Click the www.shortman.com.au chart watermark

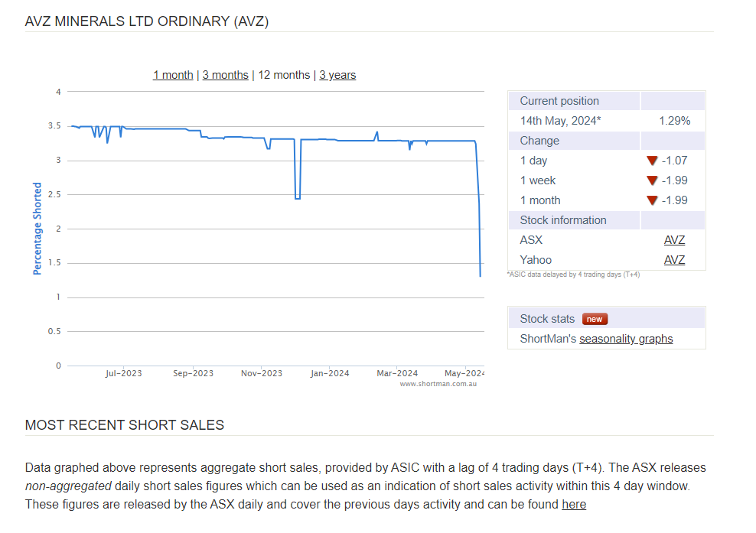[438, 384]
